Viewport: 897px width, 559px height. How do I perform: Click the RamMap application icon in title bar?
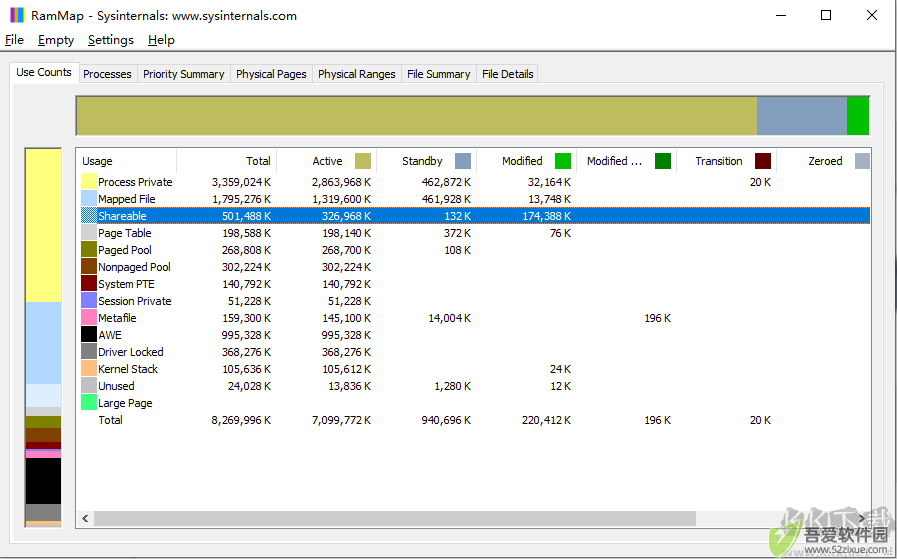(17, 15)
